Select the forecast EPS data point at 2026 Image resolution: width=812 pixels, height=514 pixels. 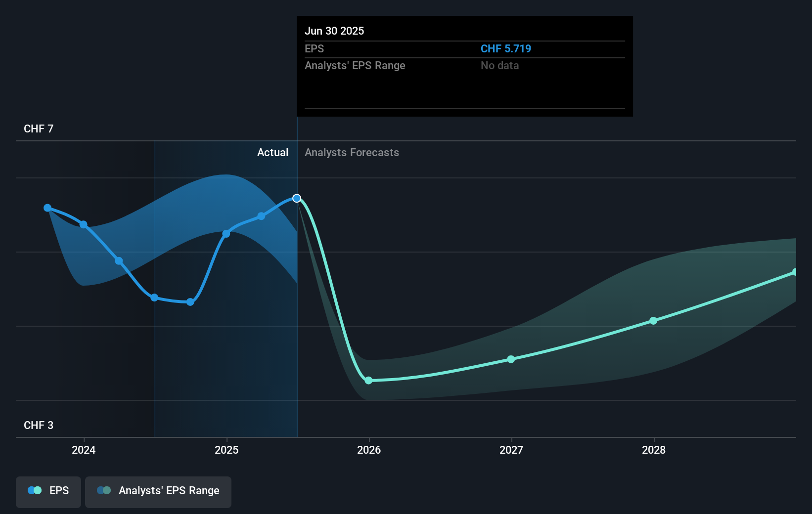pos(368,380)
